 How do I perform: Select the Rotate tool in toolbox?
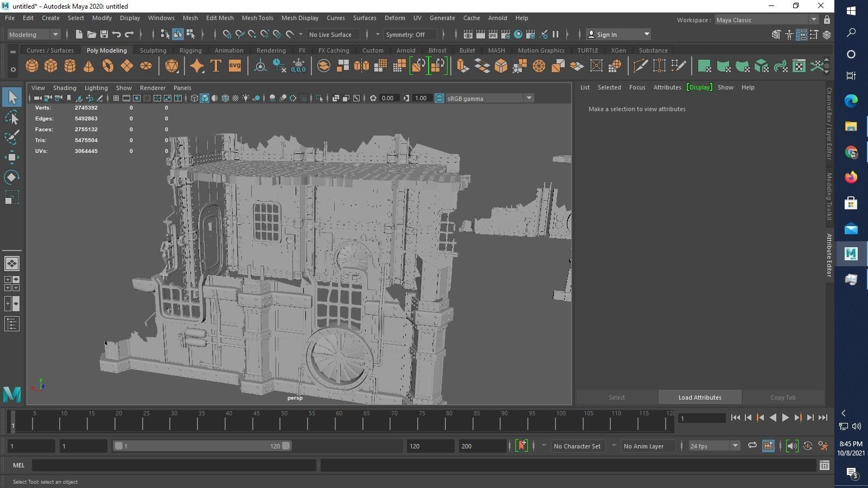(x=12, y=177)
